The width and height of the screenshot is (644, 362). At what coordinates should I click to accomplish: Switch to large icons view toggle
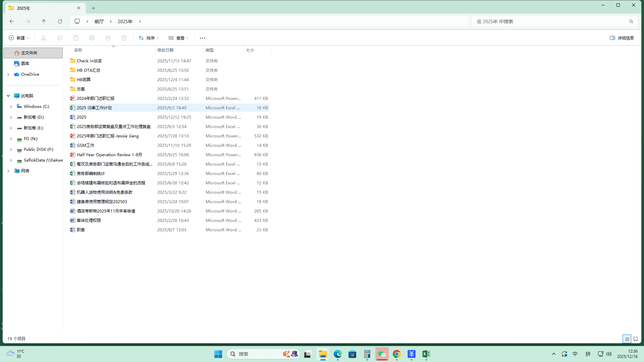(x=635, y=339)
